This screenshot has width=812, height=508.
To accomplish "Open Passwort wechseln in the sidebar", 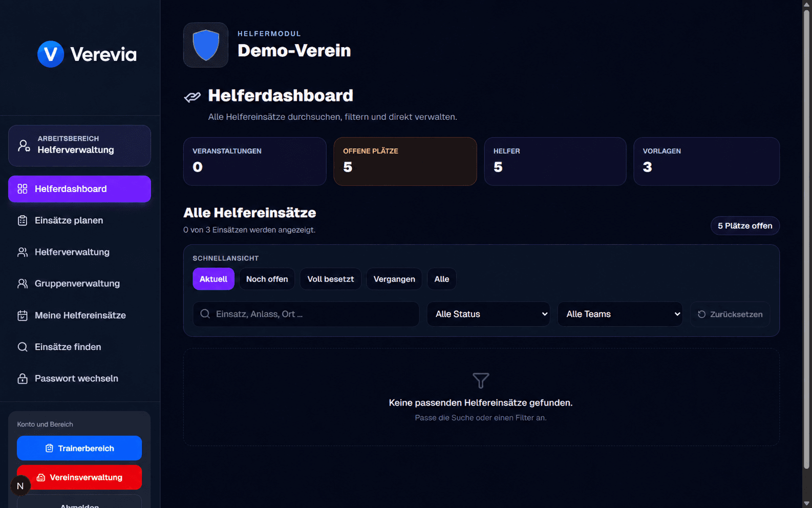I will [79, 378].
